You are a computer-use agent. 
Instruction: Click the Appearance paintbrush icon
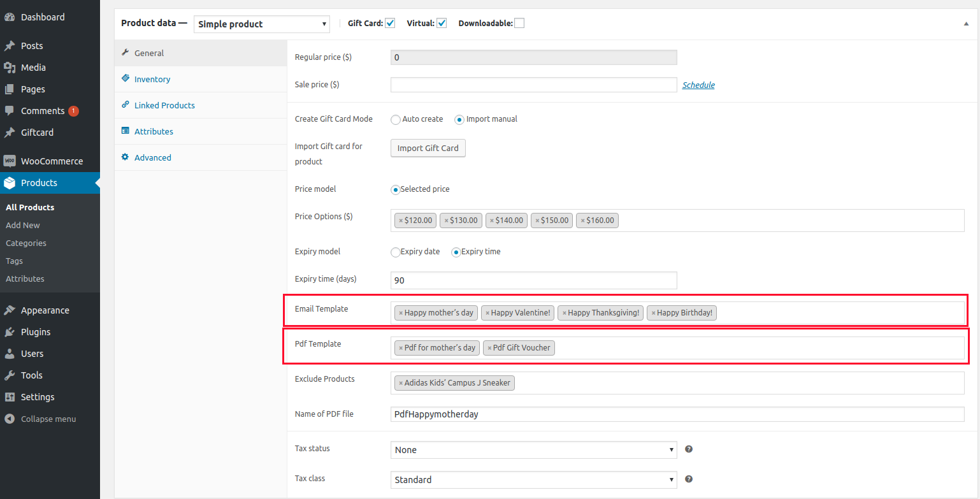(10, 310)
